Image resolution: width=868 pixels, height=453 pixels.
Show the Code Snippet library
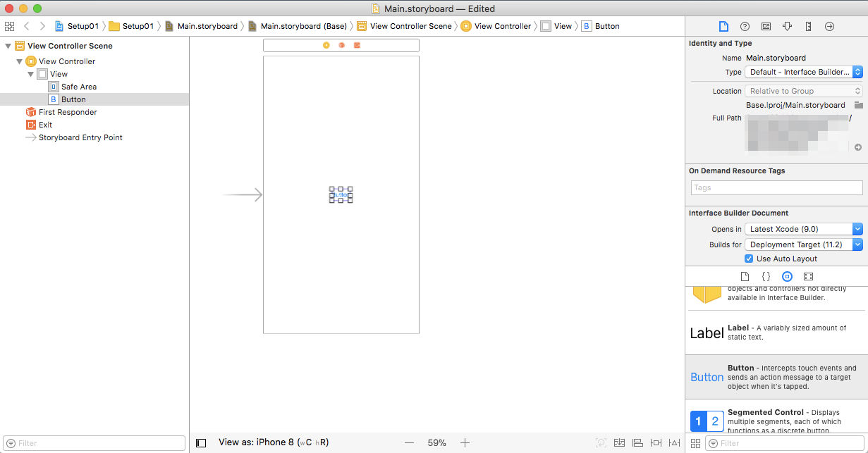(766, 276)
